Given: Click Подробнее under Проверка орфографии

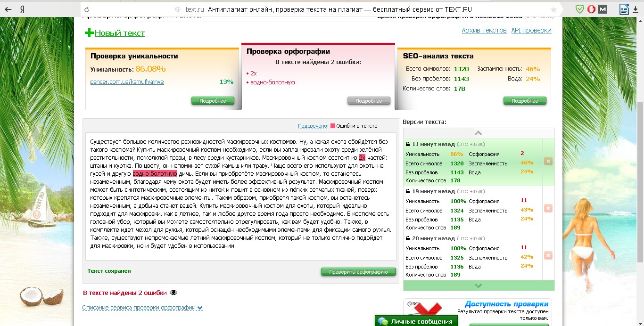Looking at the screenshot, I should (369, 101).
